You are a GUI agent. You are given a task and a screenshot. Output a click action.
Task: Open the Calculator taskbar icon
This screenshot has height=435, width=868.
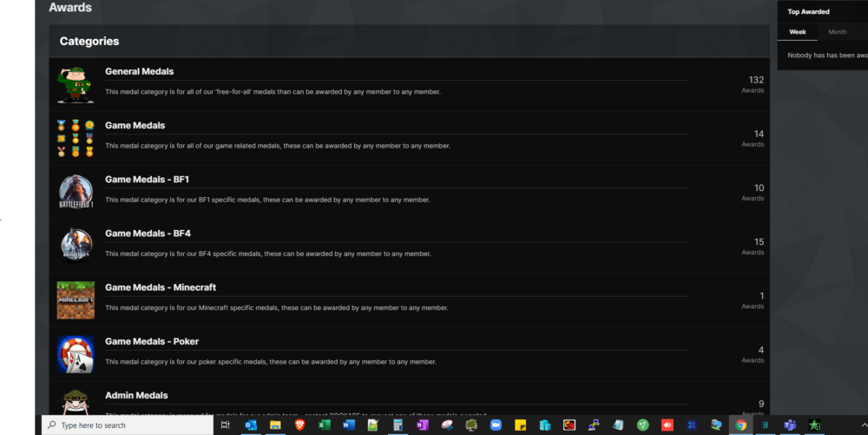398,425
